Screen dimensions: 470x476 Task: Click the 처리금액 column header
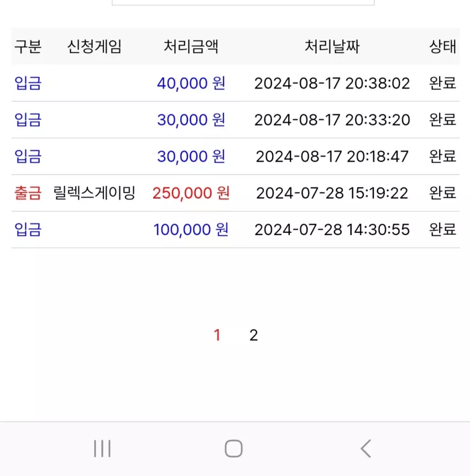[191, 46]
